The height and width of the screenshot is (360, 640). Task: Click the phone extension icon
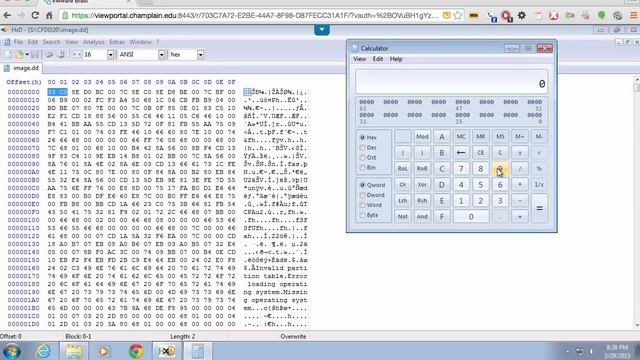492,16
